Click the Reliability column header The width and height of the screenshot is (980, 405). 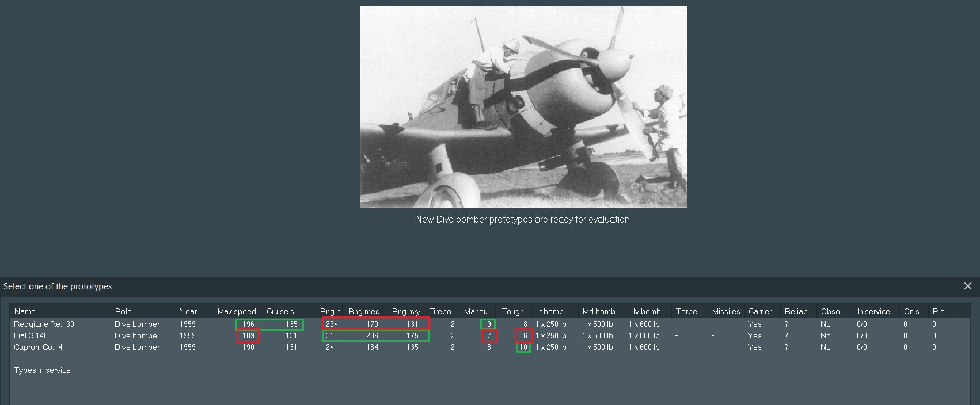(x=799, y=311)
